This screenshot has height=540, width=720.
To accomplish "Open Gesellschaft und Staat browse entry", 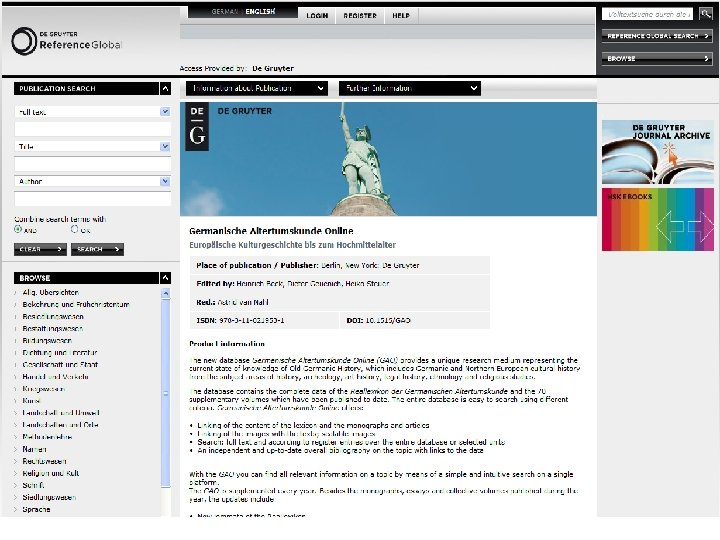I will pyautogui.click(x=60, y=364).
